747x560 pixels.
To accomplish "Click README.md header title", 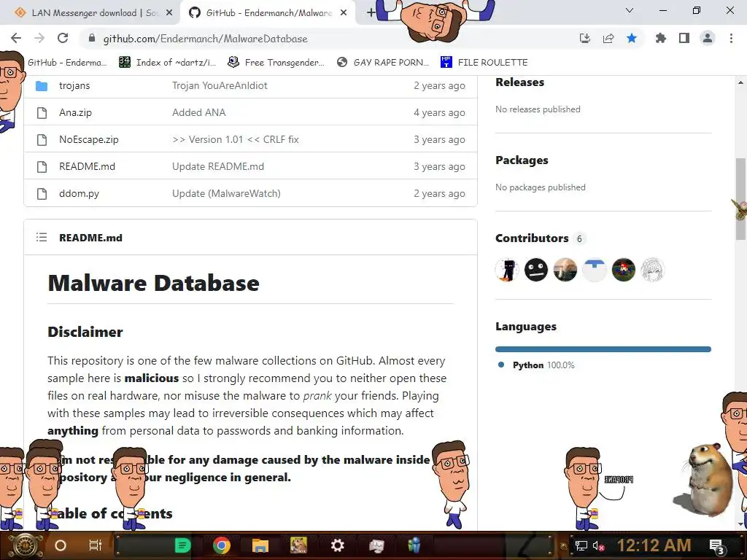I will point(90,238).
